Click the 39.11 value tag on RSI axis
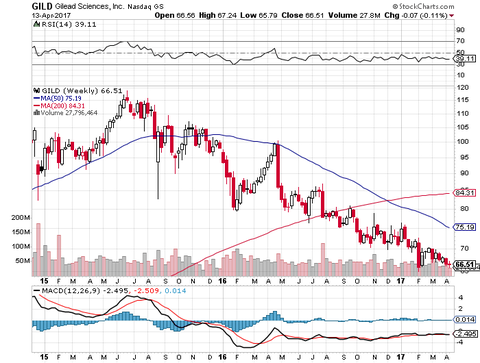The width and height of the screenshot is (480, 363). [465, 59]
